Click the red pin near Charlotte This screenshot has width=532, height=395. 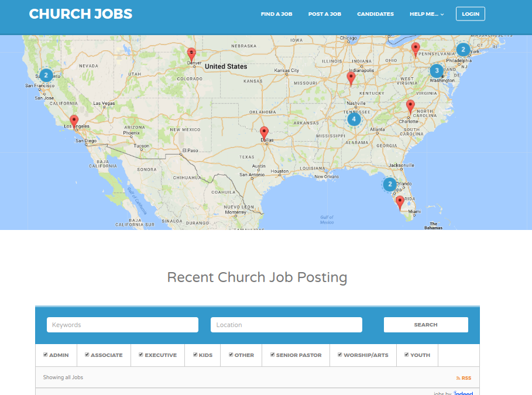(x=410, y=107)
